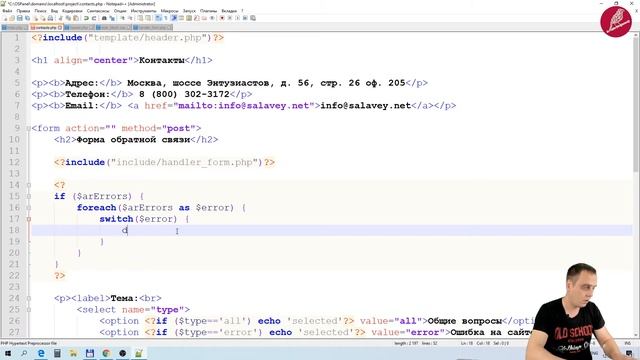Open the Инструменты menu
This screenshot has width=640, height=360.
[x=144, y=11]
